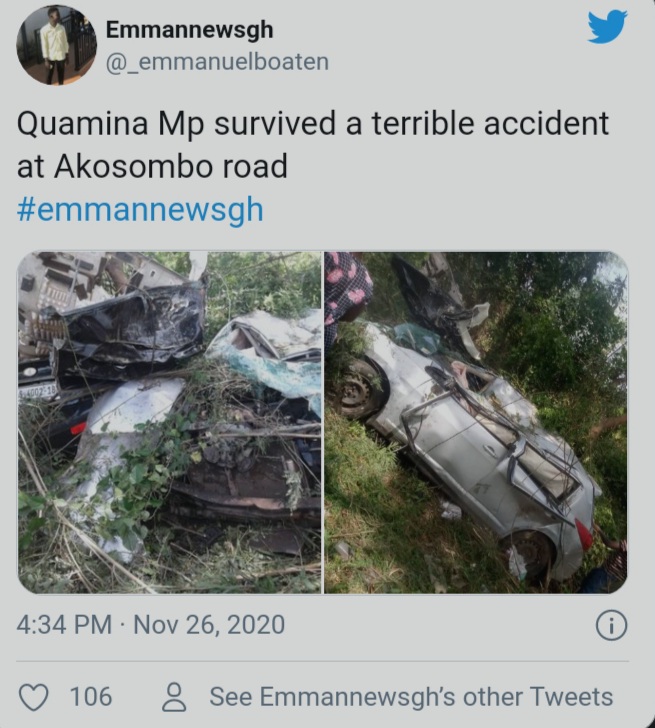655x728 pixels.
Task: See Emmannewsgh's other Tweets
Action: pos(411,697)
